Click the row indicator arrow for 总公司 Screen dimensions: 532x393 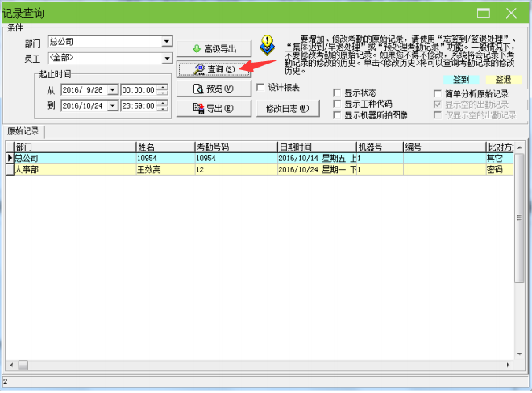coord(10,158)
